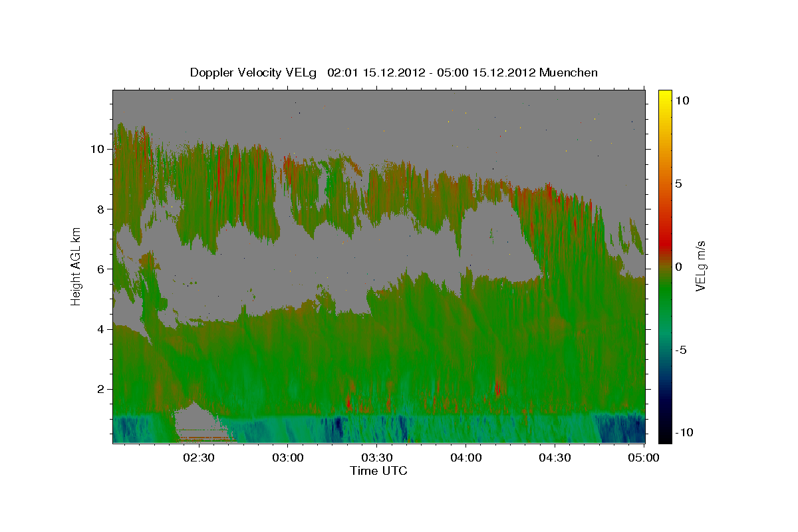Viewport: 798px width, 532px height.
Task: Click the height axis label '6'
Action: 100,269
